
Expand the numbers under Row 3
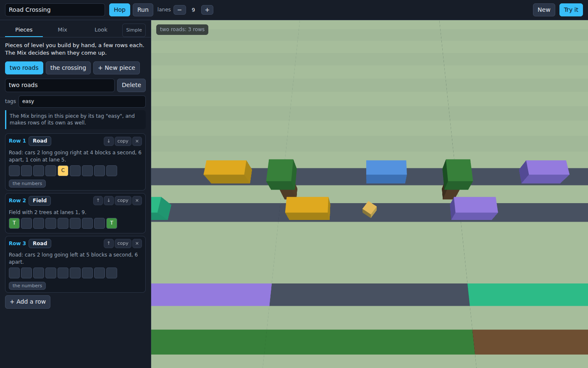click(27, 286)
